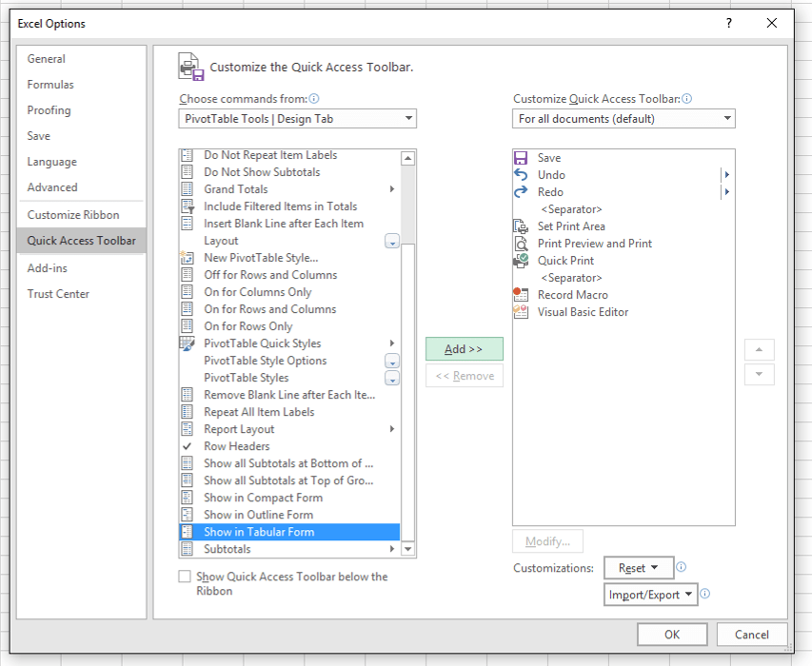Select the Undo icon
812x666 pixels.
(x=520, y=175)
